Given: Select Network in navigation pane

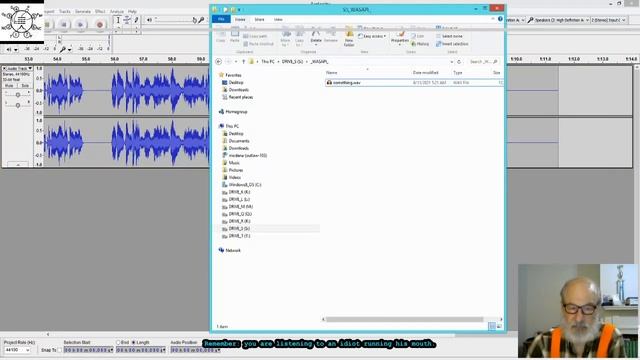Looking at the screenshot, I should tap(230, 250).
